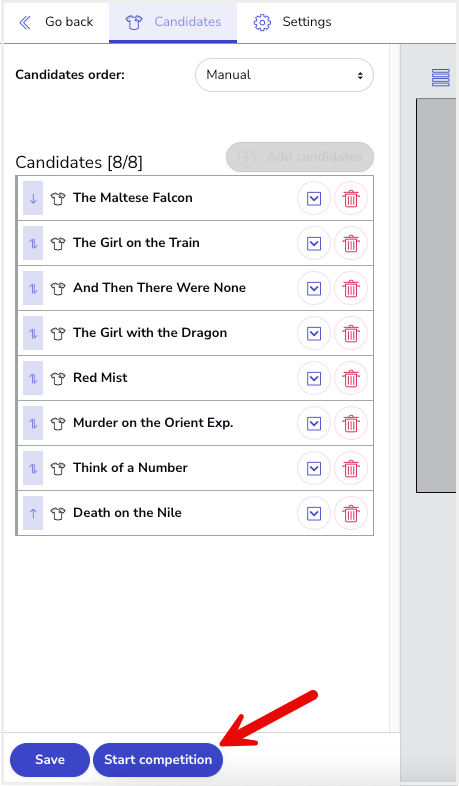Delete The Maltese Falcon candidate
This screenshot has height=786, width=459.
click(351, 198)
